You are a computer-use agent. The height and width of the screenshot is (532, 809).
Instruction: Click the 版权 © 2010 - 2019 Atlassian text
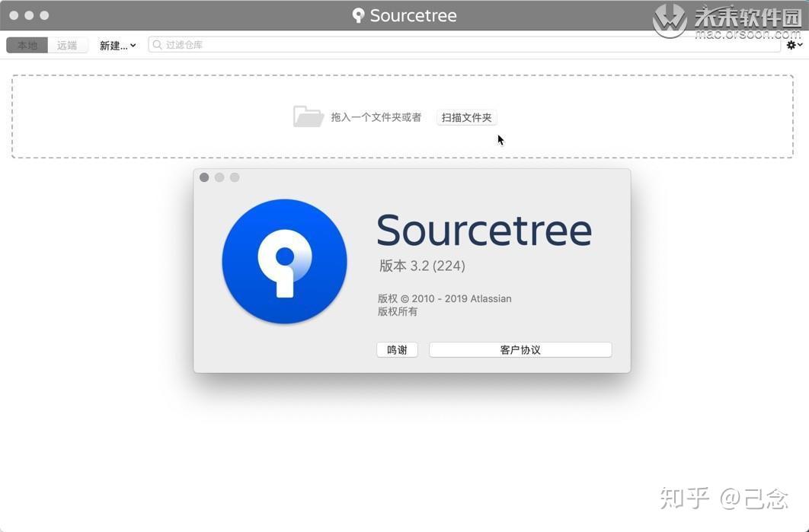[444, 298]
